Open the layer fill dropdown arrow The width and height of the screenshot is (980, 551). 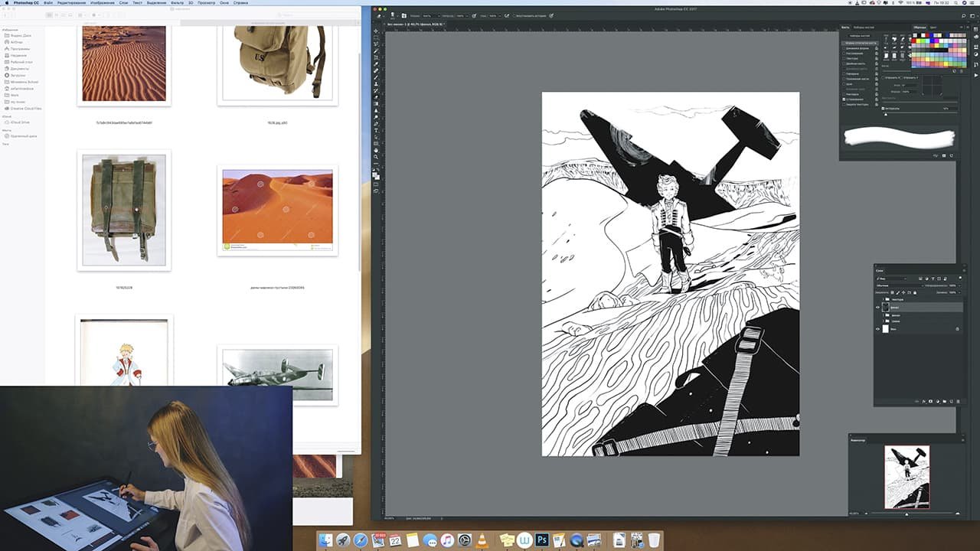(x=960, y=292)
